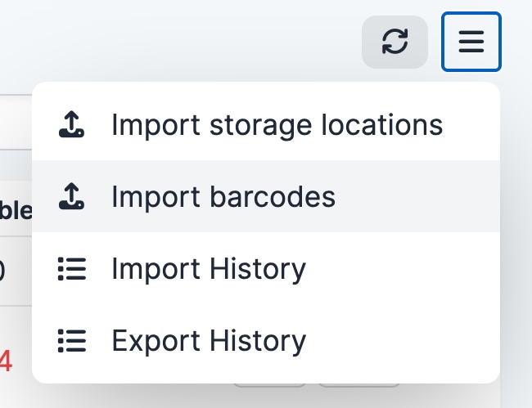Viewport: 532px width, 408px height.
Task: Click the red "4" value in the table
Action: tap(7, 361)
